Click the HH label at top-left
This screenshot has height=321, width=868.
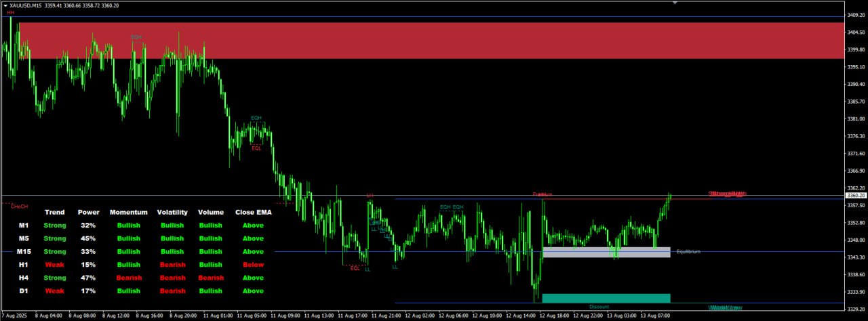pyautogui.click(x=10, y=13)
